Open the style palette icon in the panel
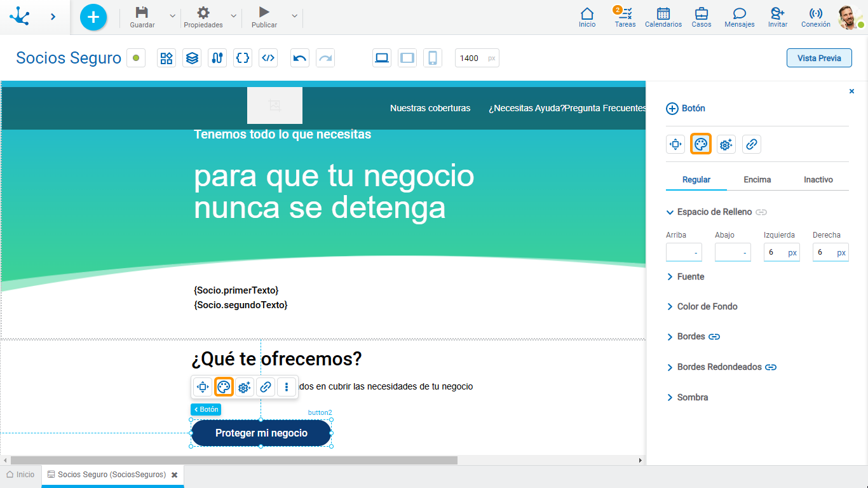Screen dimensions: 868x488 pyautogui.click(x=701, y=144)
